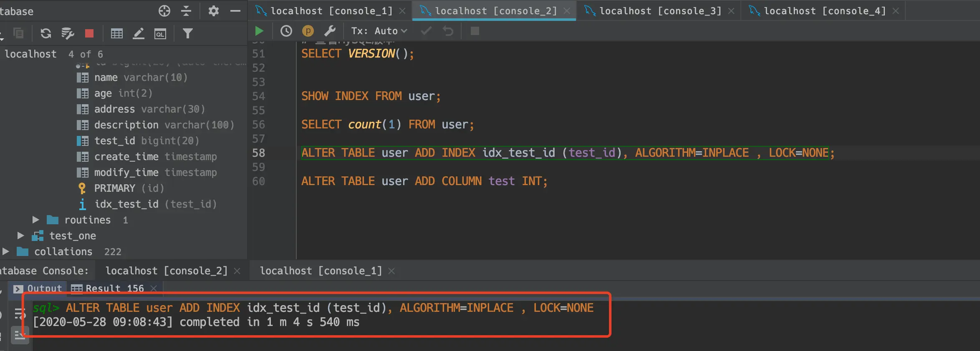Close the localhost [console_3] editor tab
Viewport: 980px width, 351px height.
point(731,11)
